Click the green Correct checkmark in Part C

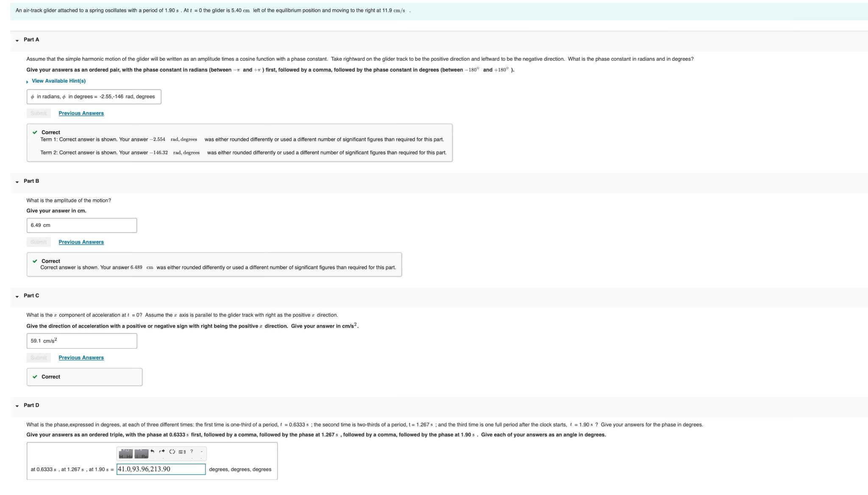[35, 377]
